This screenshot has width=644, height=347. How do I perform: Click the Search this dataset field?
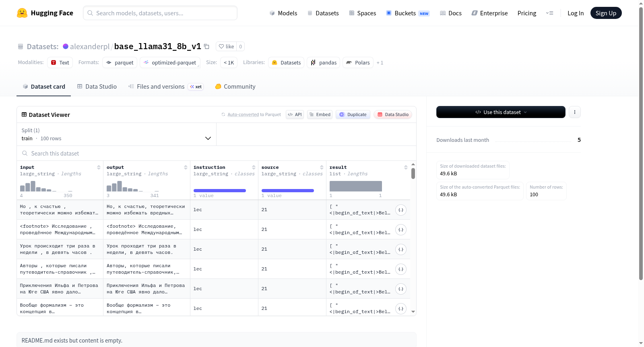[x=217, y=154]
